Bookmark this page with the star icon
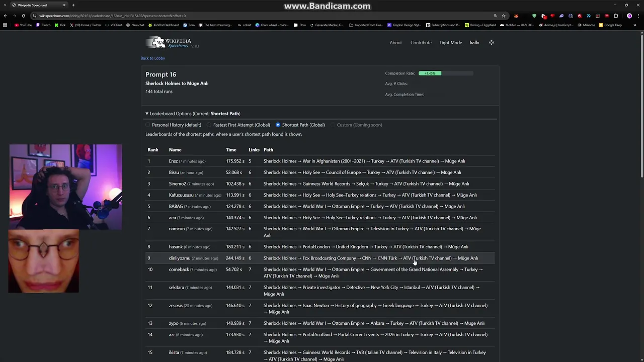The width and height of the screenshot is (644, 362). (504, 16)
